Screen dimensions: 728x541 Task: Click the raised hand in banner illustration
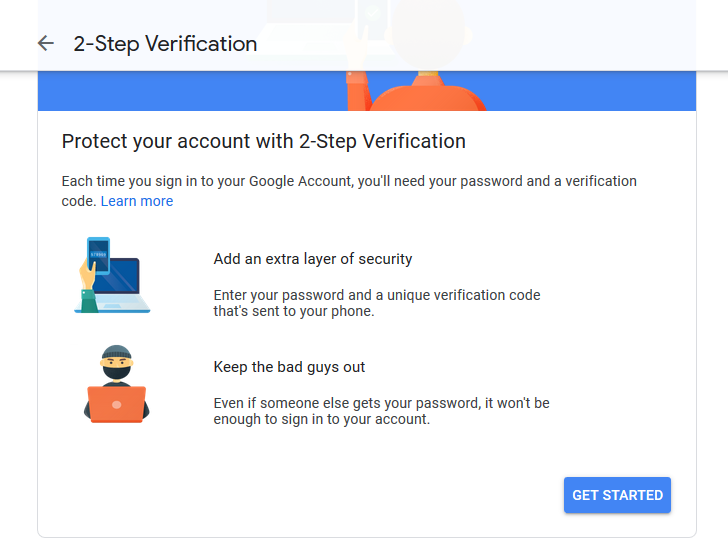click(356, 90)
